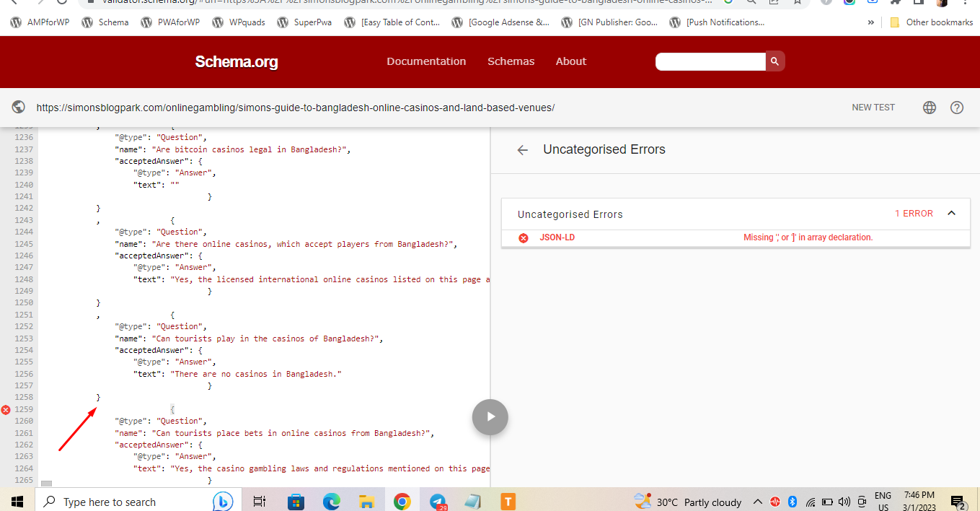Viewport: 980px width, 511px height.
Task: Expand the hidden bookmarks overflow chevron
Action: click(870, 22)
